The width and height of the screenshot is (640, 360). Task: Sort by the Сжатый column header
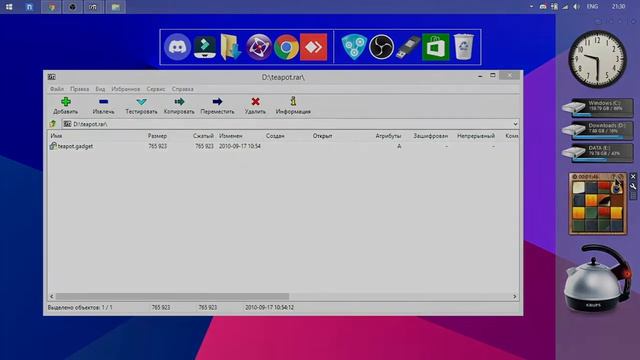203,136
